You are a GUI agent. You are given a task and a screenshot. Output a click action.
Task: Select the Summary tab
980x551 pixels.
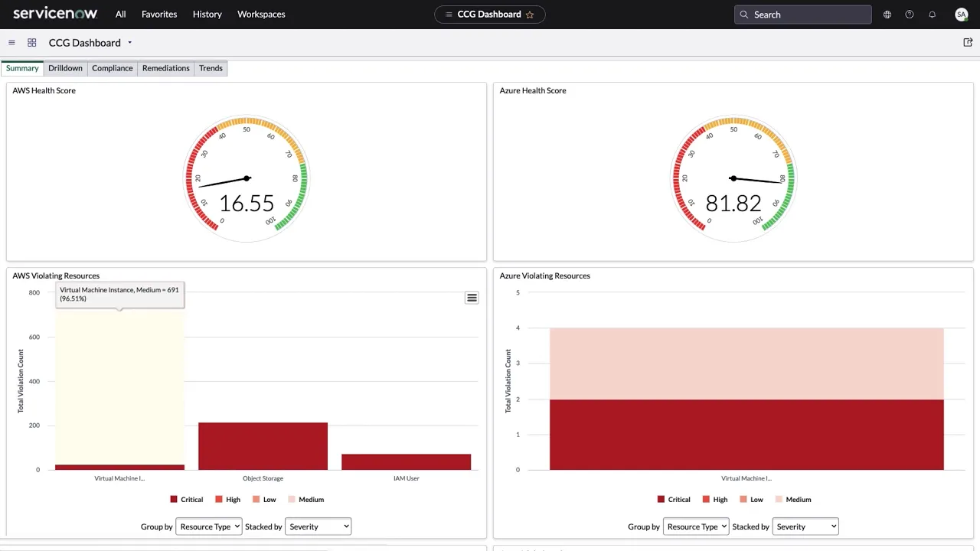22,68
